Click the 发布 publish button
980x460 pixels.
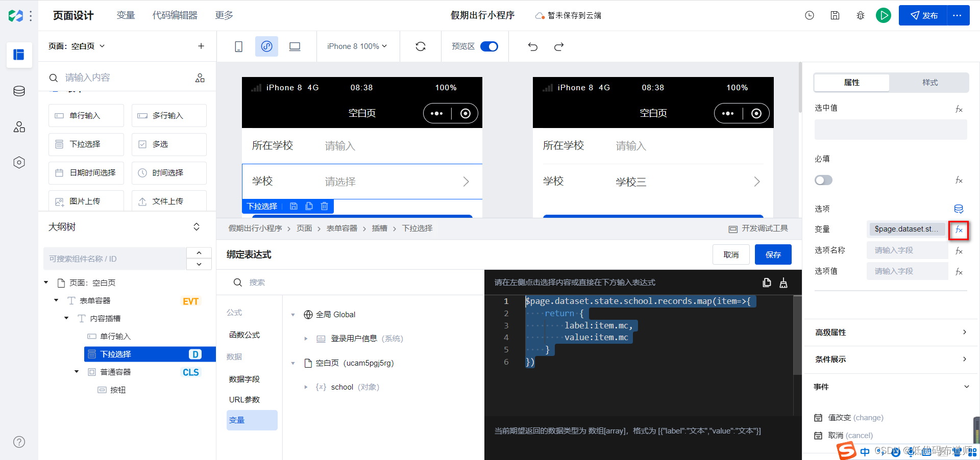click(923, 15)
